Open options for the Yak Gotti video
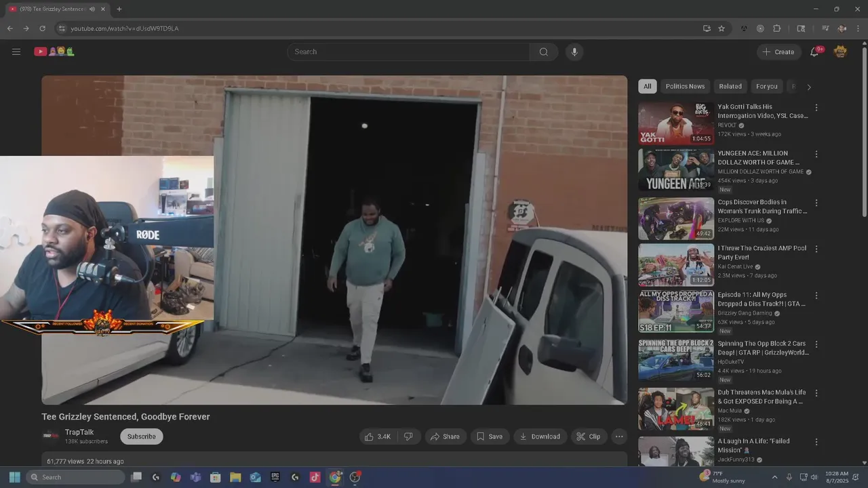The height and width of the screenshot is (488, 868). pyautogui.click(x=816, y=108)
